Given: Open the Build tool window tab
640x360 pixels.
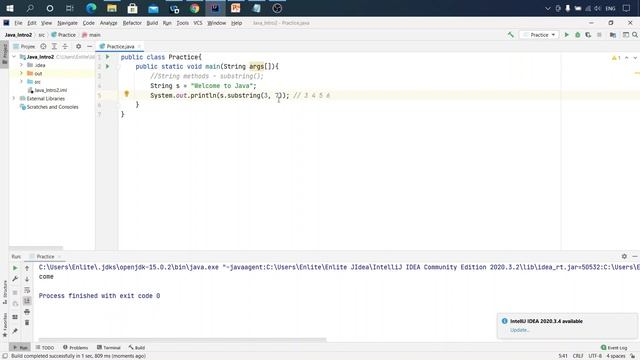Looking at the screenshot, I should tap(137, 348).
